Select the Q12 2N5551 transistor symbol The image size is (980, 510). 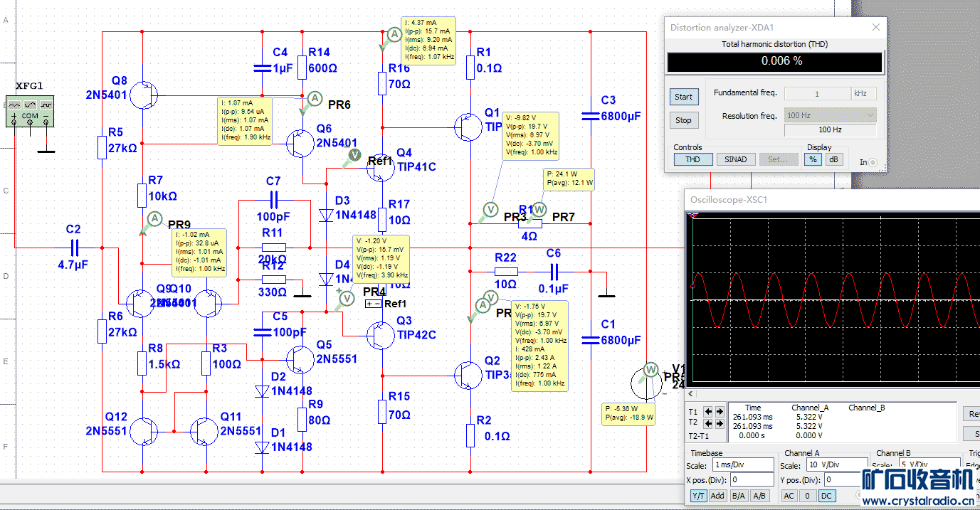pos(143,431)
